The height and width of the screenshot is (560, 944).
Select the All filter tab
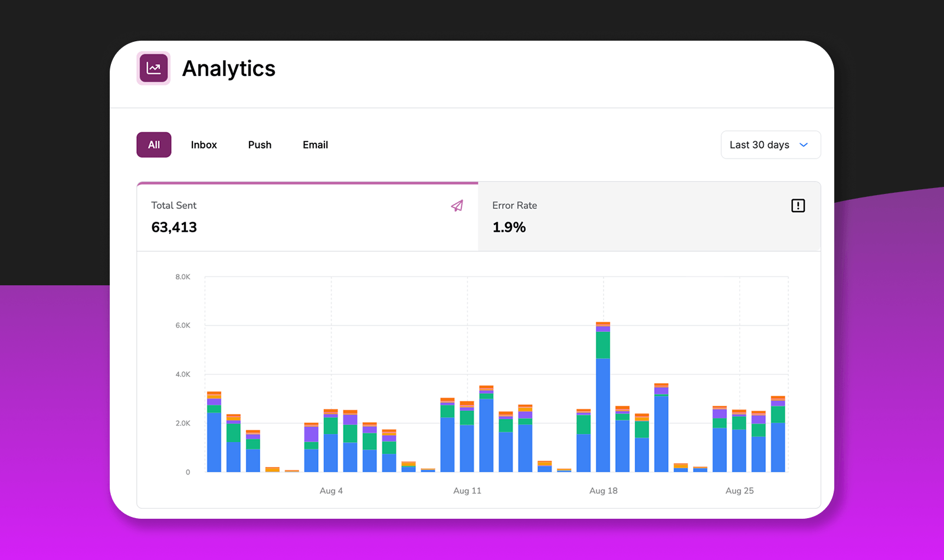click(153, 144)
